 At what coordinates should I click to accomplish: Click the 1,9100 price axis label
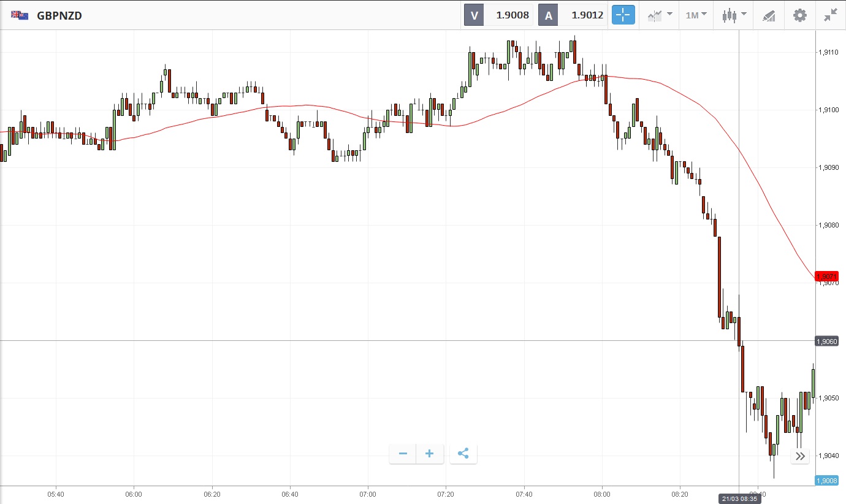coord(828,110)
